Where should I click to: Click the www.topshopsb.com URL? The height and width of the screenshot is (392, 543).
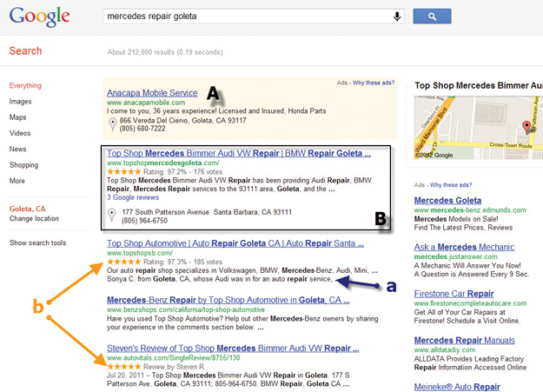140,253
